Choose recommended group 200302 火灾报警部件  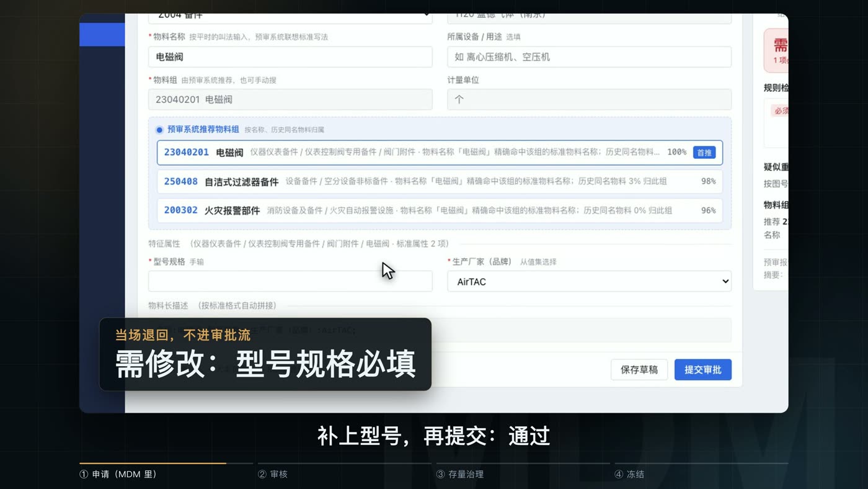440,210
